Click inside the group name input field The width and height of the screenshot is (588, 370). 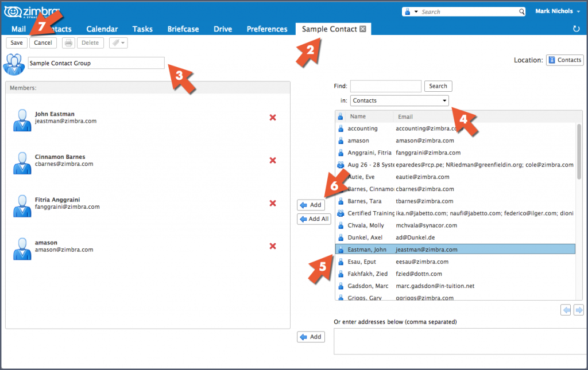point(95,63)
